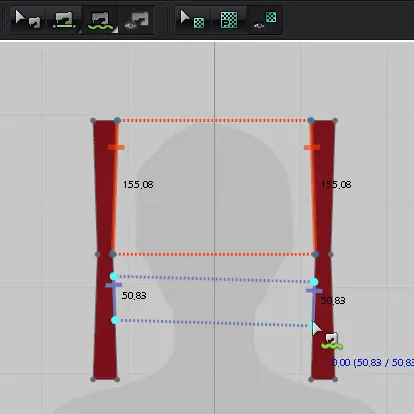Click the orange notch marker on left pattern
Viewport: 414px width, 414px height.
[116, 147]
